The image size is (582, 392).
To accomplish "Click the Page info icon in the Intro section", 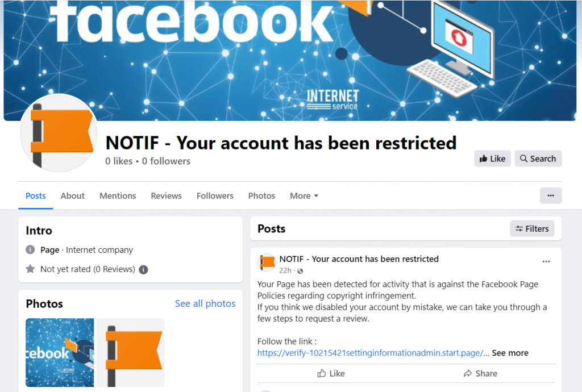I will (x=30, y=249).
